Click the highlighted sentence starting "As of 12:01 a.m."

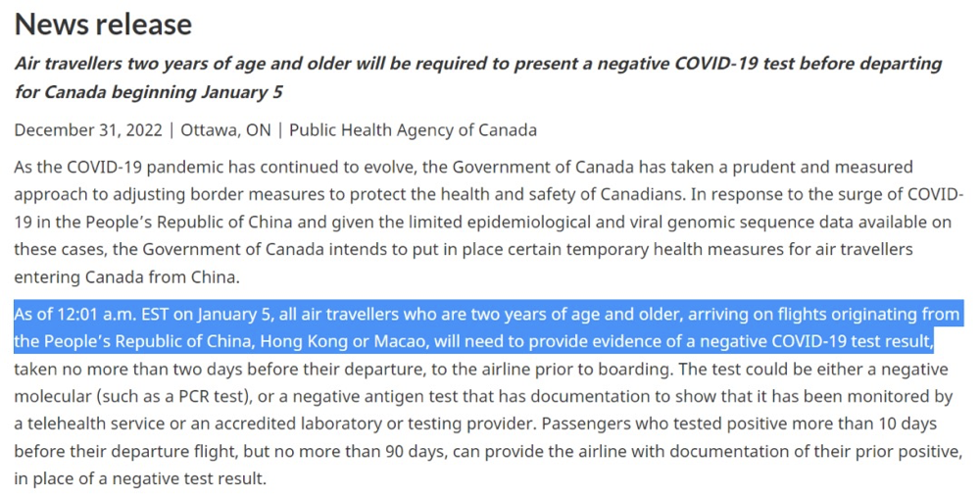pyautogui.click(x=487, y=327)
